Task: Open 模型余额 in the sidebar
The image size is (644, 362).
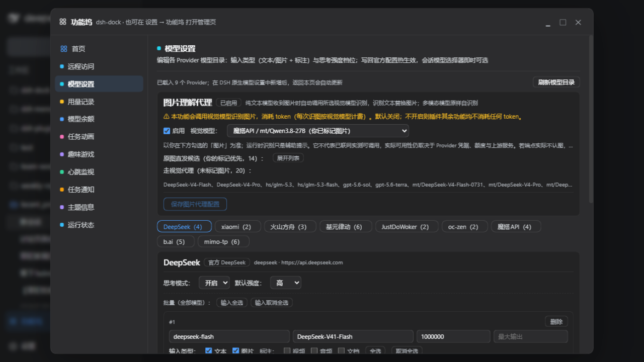Action: point(99,119)
